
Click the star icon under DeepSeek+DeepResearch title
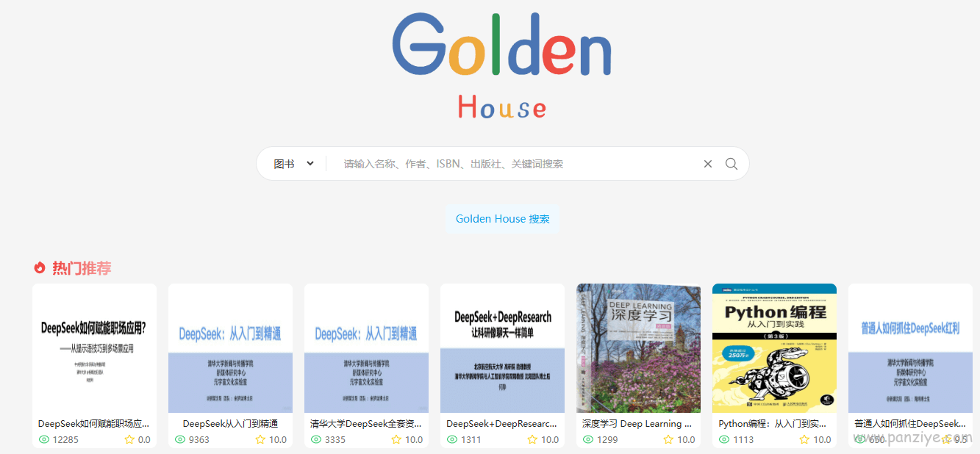pos(532,440)
